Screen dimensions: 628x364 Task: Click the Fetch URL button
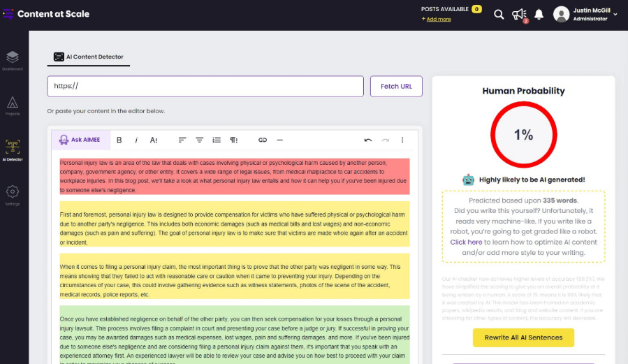[396, 86]
